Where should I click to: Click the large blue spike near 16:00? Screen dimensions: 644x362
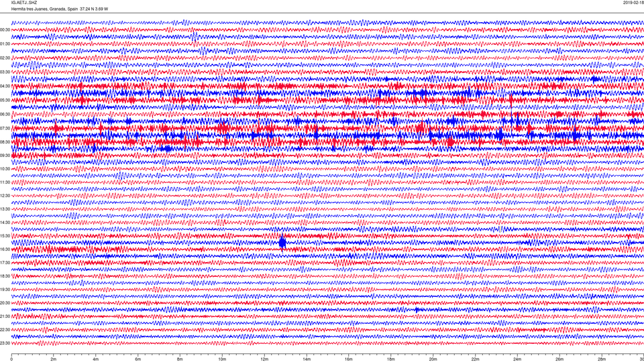point(282,242)
